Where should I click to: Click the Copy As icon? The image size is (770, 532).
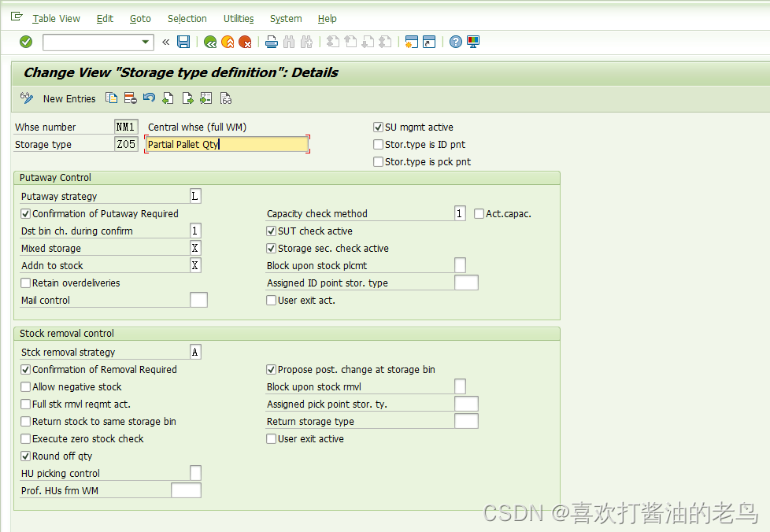coord(111,98)
